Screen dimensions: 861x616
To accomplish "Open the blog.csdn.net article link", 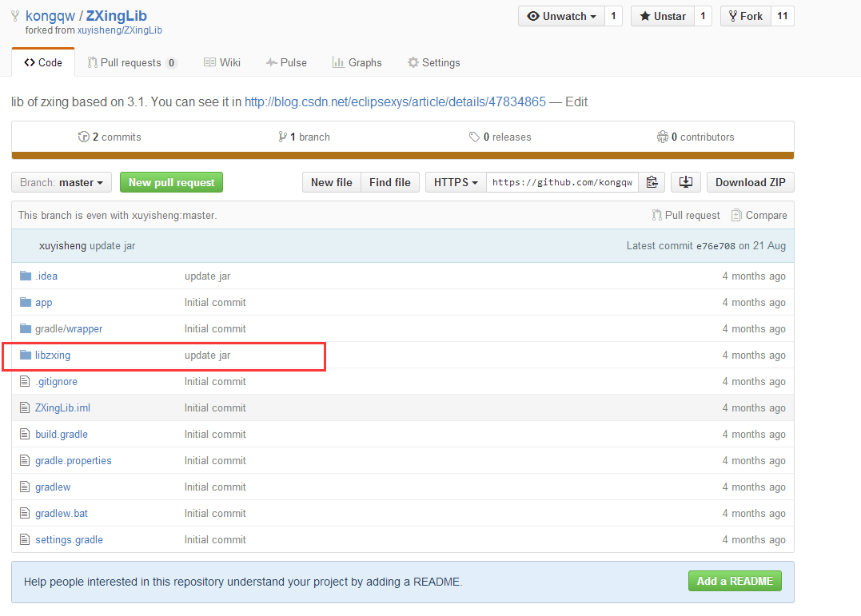I will click(x=395, y=101).
